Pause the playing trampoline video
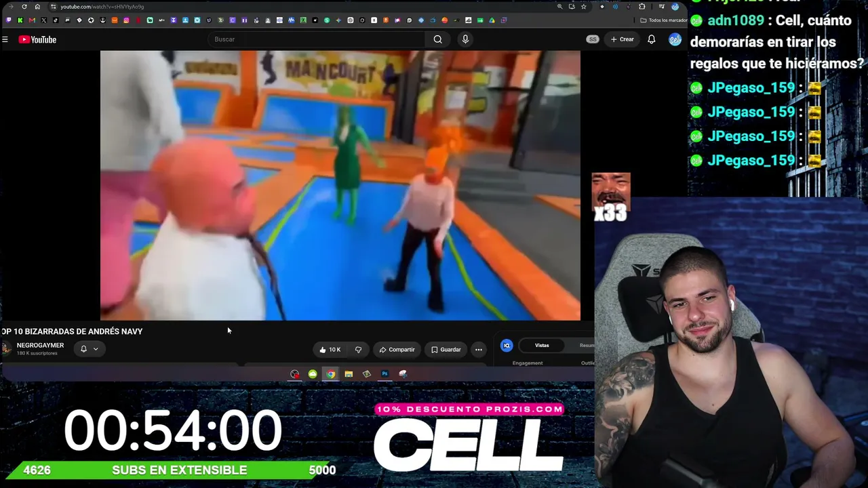 coord(340,185)
